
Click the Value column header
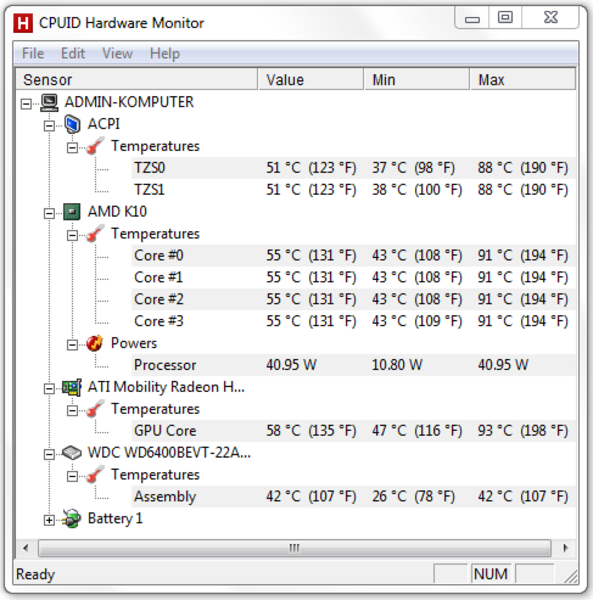pyautogui.click(x=311, y=80)
